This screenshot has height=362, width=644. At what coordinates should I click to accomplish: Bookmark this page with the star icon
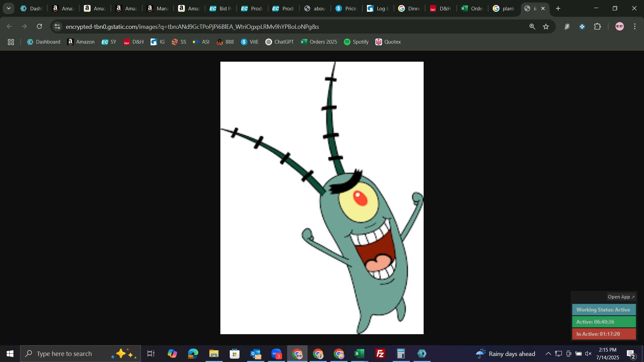[x=546, y=26]
